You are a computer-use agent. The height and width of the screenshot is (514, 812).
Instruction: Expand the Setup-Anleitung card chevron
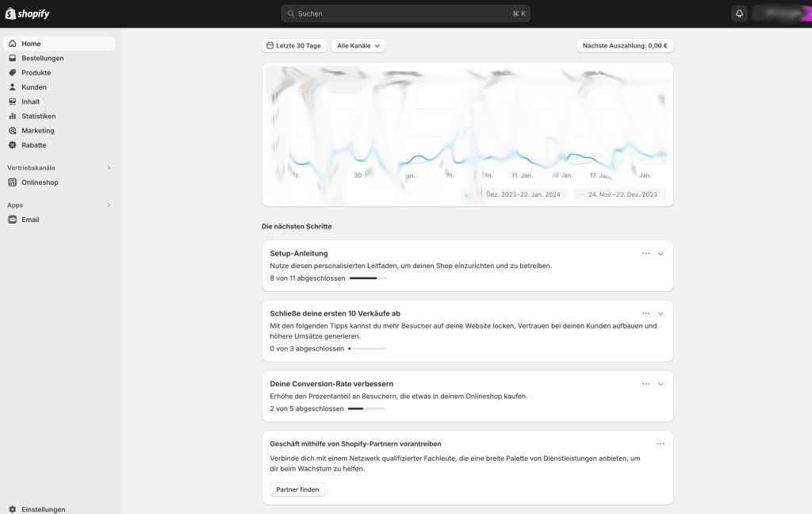[661, 254]
